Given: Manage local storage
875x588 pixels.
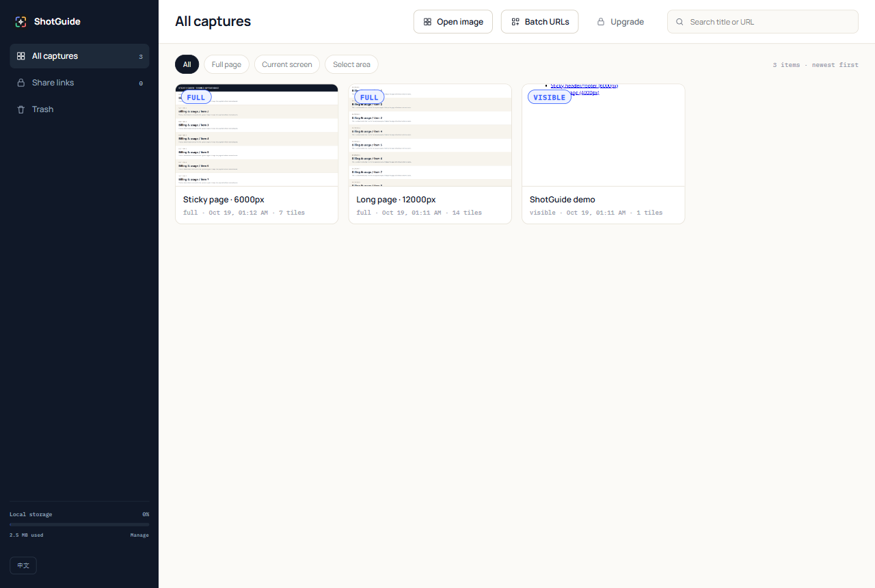Looking at the screenshot, I should pyautogui.click(x=139, y=535).
